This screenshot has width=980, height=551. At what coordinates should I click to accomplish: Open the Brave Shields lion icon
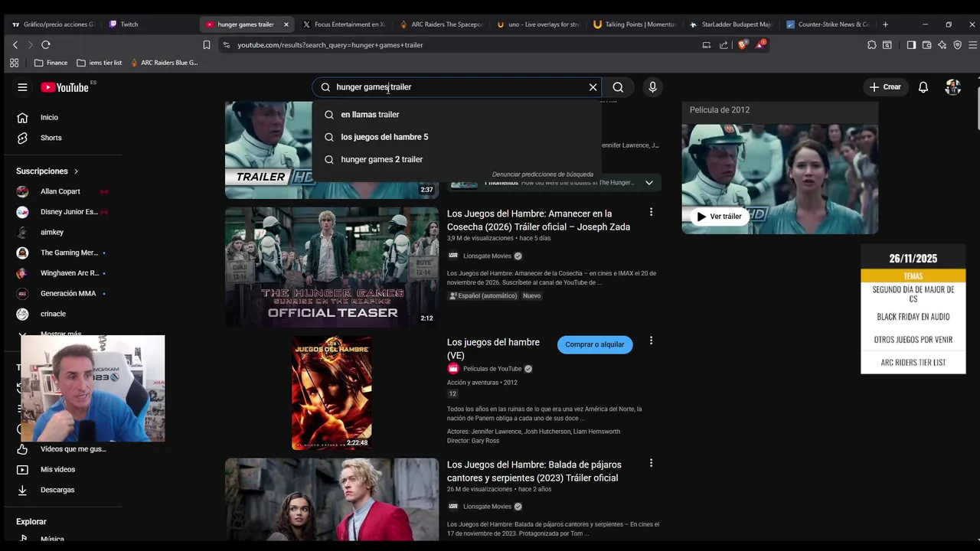[x=742, y=45]
